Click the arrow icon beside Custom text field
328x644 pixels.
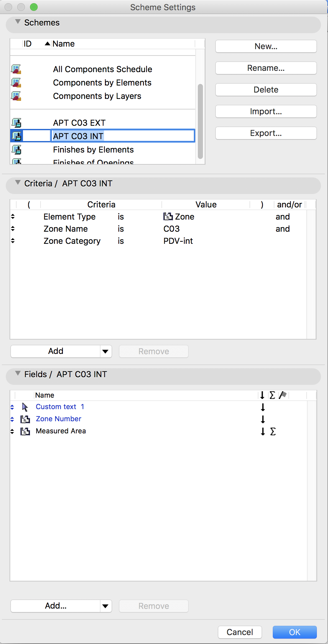click(x=25, y=407)
